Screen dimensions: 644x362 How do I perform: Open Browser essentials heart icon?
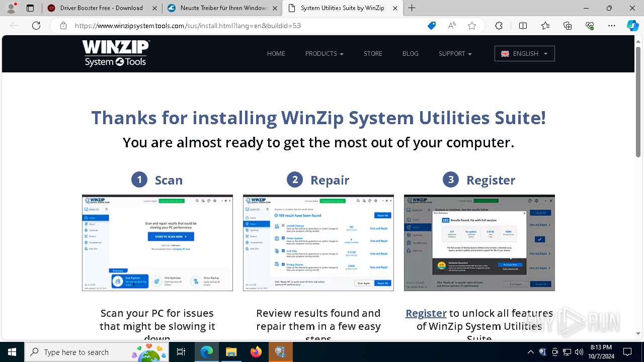[x=590, y=26]
